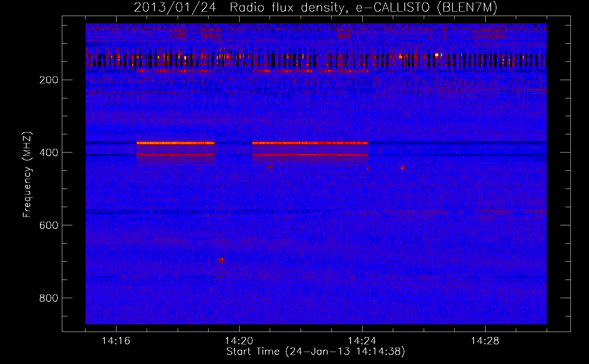Click the plot title "2013/01/24 Radio flux density, e-CALLISTO (BLEN7M)"
This screenshot has width=589, height=364.
pyautogui.click(x=316, y=8)
